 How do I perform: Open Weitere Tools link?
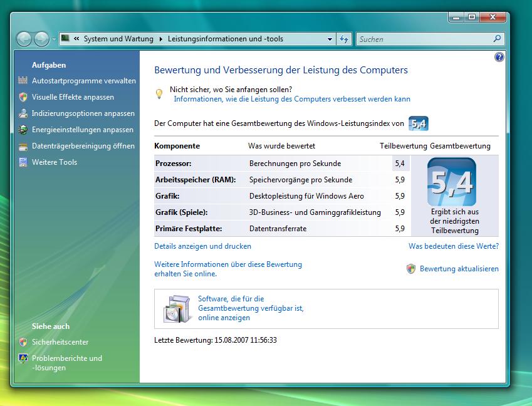55,162
